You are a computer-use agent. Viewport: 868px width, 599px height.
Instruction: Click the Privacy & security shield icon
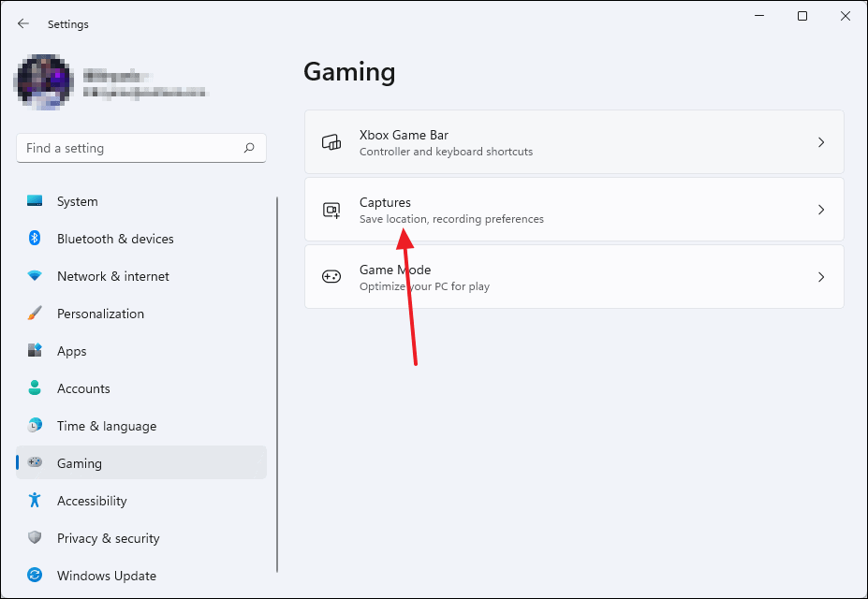click(35, 538)
